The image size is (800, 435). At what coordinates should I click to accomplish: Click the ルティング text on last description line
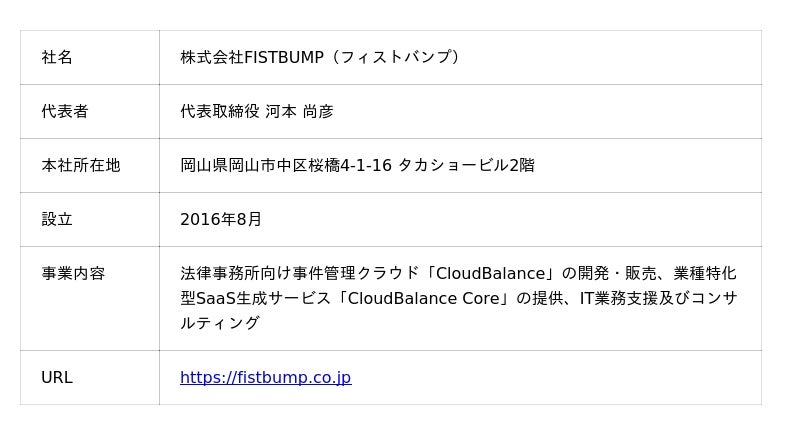coord(220,323)
